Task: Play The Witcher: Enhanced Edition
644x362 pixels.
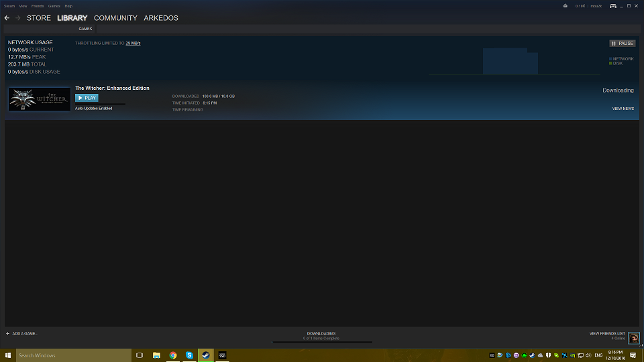Action: point(87,98)
